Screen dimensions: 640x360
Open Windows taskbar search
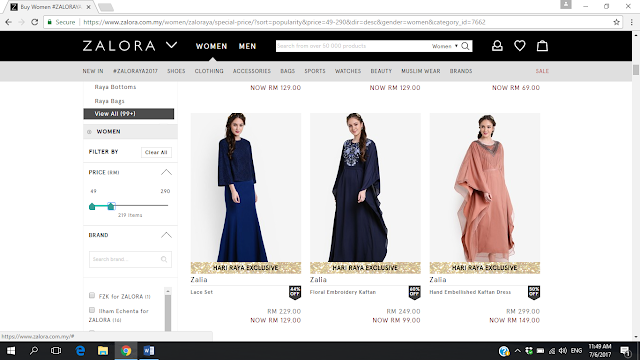coord(34,351)
